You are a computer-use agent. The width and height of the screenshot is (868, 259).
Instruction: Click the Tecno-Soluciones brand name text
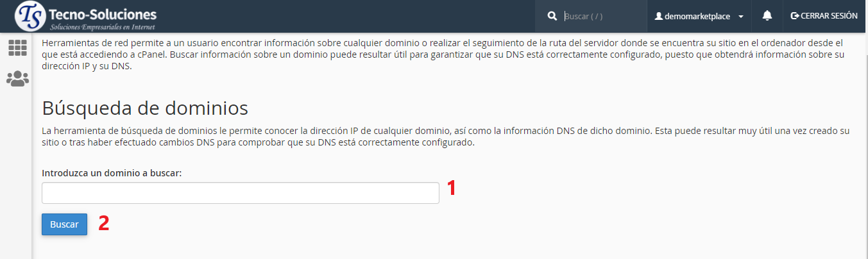point(103,14)
